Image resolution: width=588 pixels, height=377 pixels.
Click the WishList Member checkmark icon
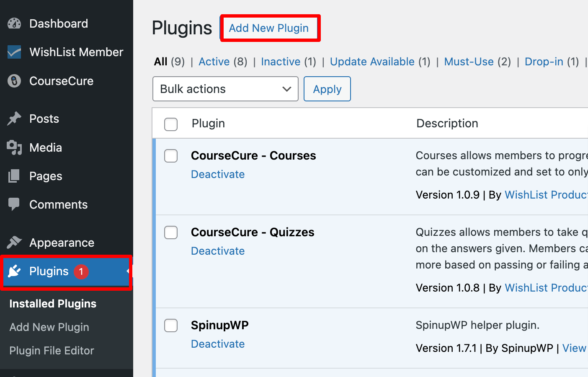(14, 52)
